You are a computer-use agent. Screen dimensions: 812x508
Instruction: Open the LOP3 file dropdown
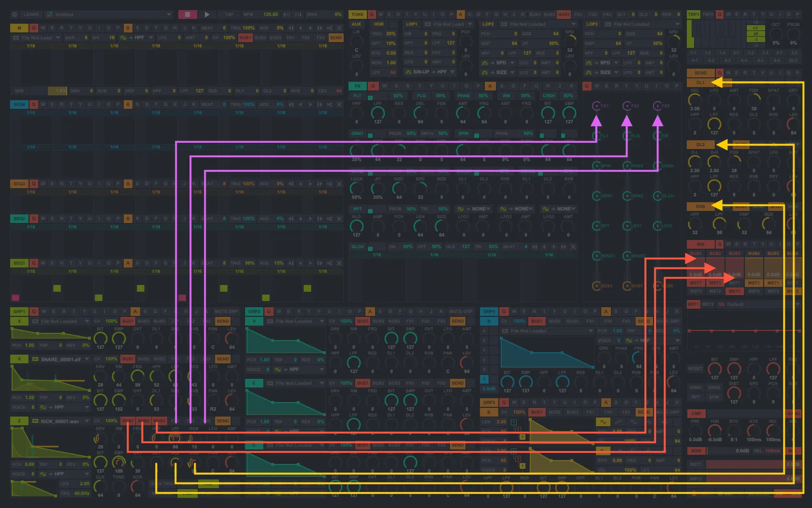643,24
